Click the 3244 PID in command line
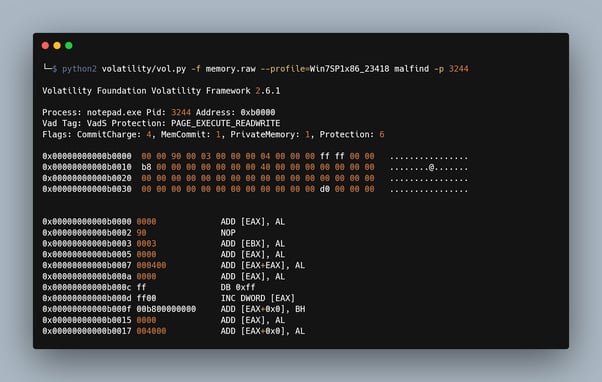 [459, 69]
